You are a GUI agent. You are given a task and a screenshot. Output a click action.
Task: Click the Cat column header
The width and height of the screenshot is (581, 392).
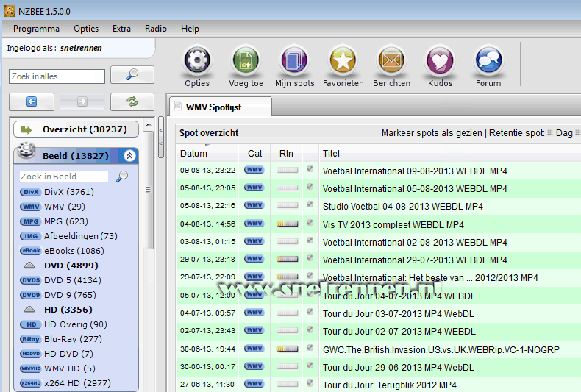click(254, 154)
